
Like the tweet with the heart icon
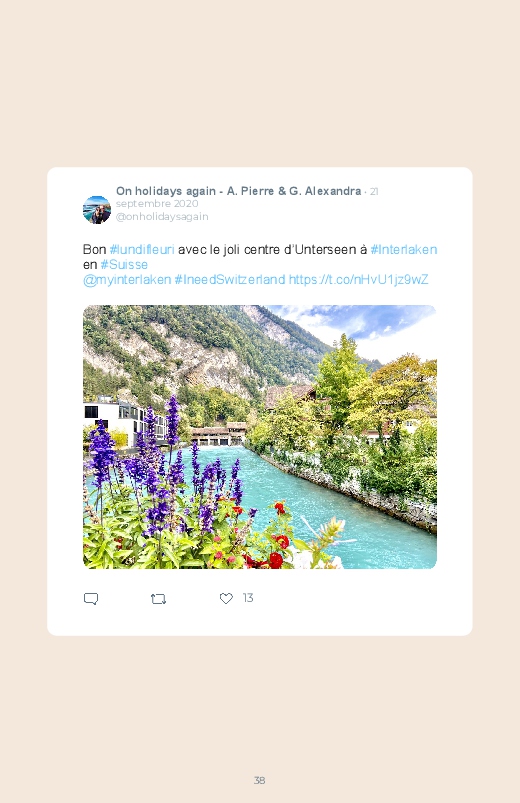pyautogui.click(x=226, y=598)
